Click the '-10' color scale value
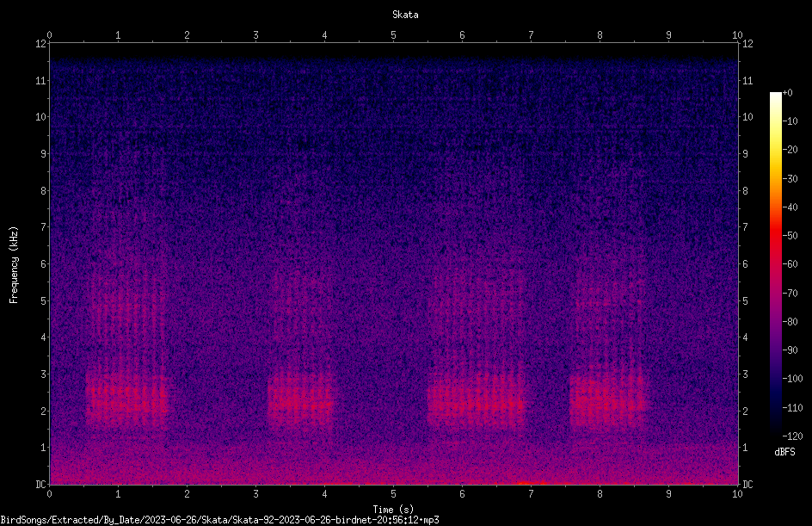812x526 pixels. [x=790, y=121]
